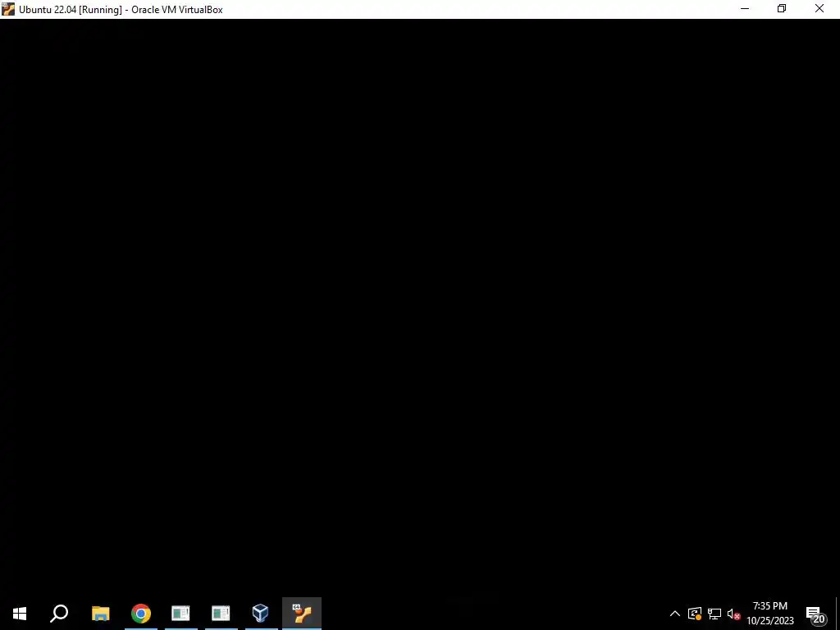This screenshot has height=630, width=840.
Task: Minimize the Ubuntu 22.04 VirtualBox window
Action: (x=745, y=9)
